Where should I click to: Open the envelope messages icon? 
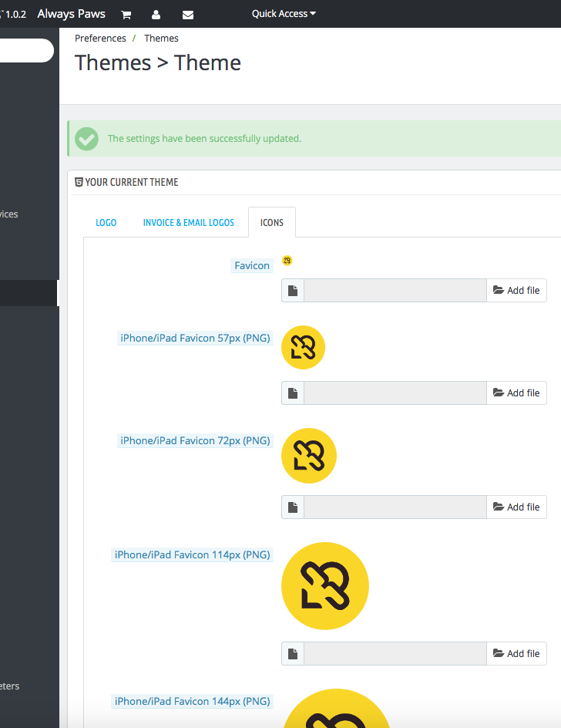[188, 15]
